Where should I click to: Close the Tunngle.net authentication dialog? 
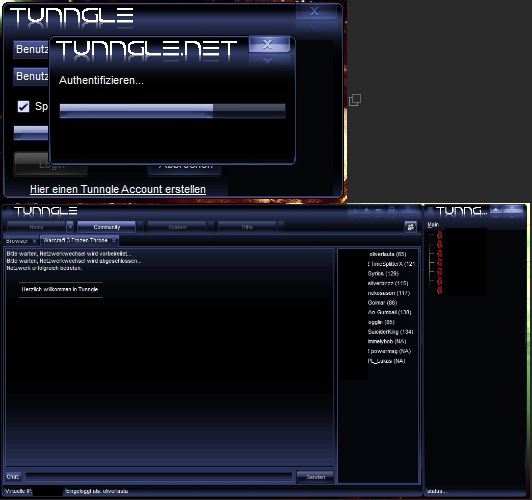pos(267,44)
